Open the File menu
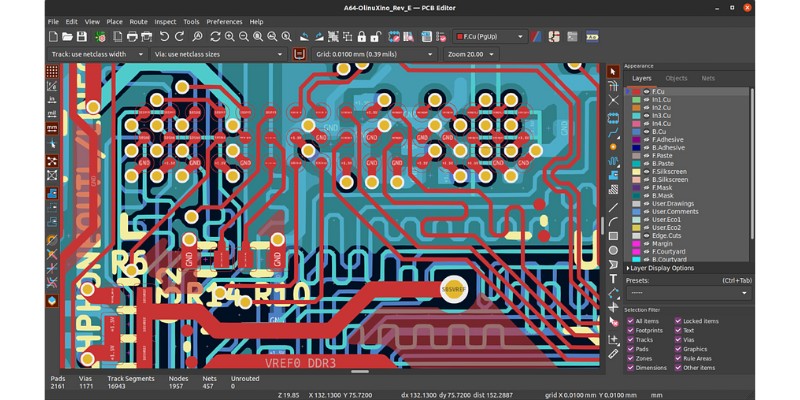 click(53, 22)
